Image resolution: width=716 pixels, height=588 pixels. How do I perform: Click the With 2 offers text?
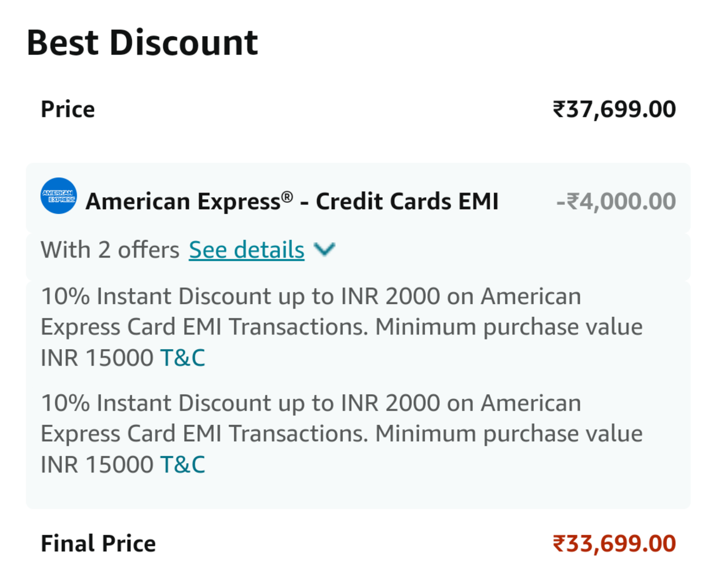click(x=110, y=250)
